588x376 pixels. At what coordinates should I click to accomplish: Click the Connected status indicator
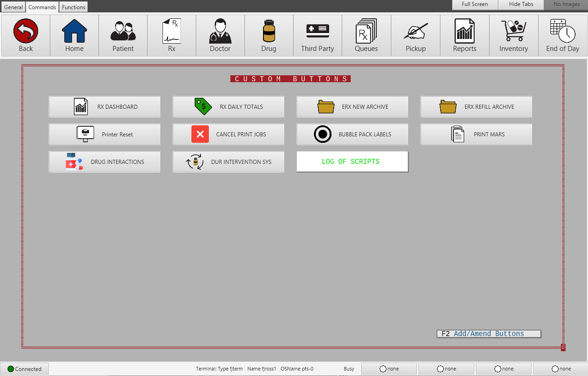[24, 369]
